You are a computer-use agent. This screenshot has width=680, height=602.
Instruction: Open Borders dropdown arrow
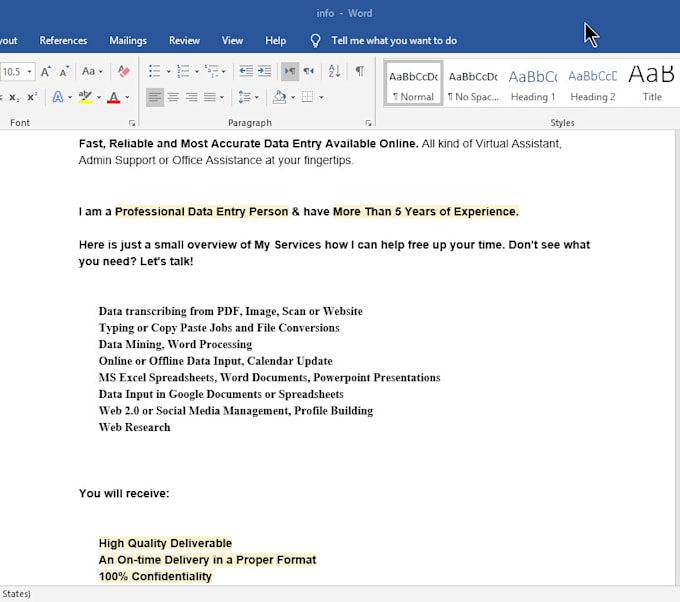tap(321, 97)
